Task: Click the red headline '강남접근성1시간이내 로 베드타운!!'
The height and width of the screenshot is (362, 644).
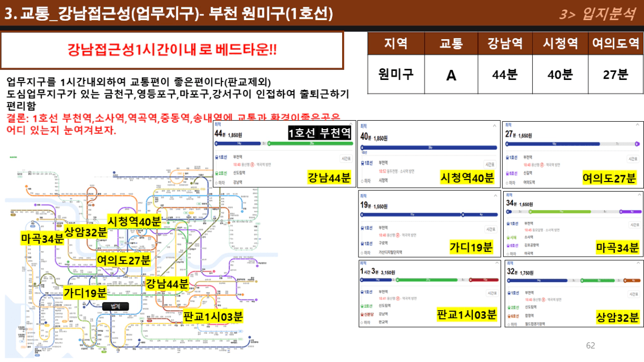Action: [x=172, y=50]
